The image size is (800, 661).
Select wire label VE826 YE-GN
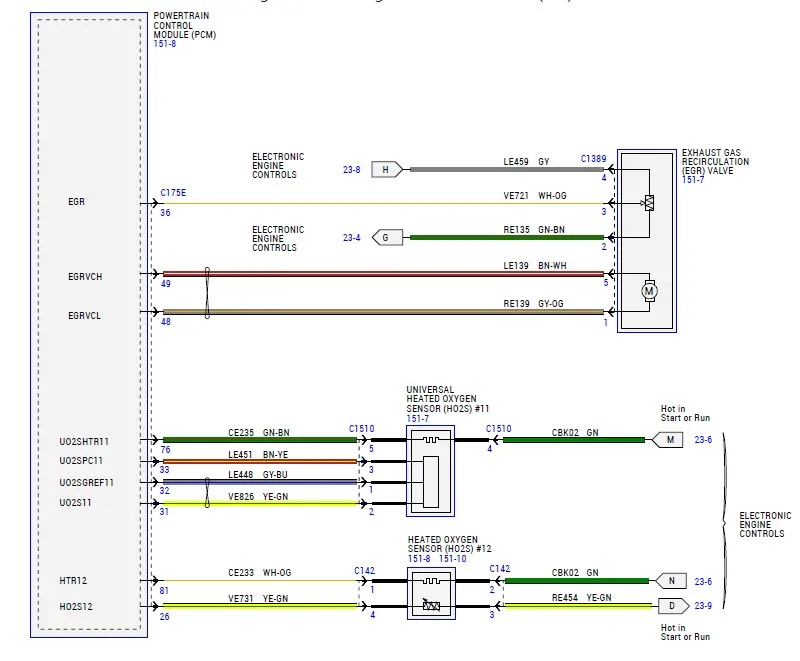tap(258, 496)
